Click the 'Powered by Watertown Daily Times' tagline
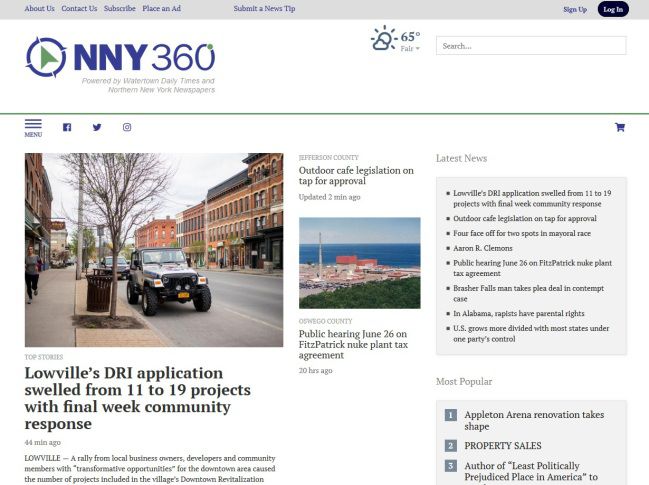 pyautogui.click(x=148, y=85)
